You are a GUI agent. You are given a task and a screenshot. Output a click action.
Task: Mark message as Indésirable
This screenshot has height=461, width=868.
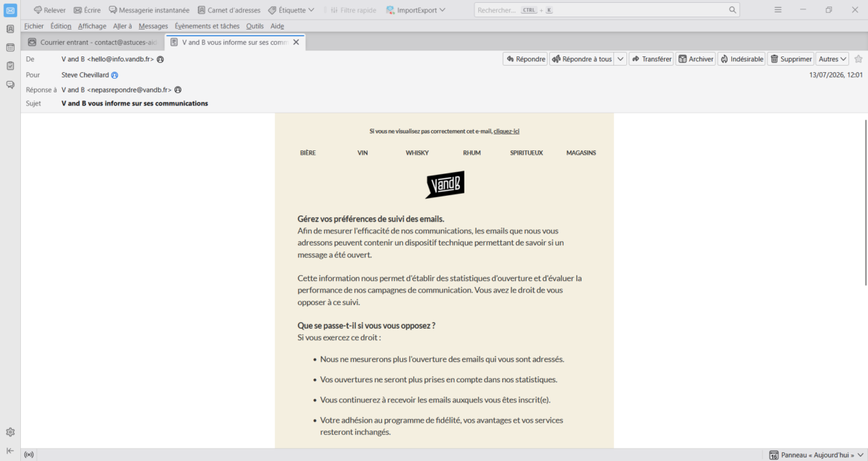(741, 59)
